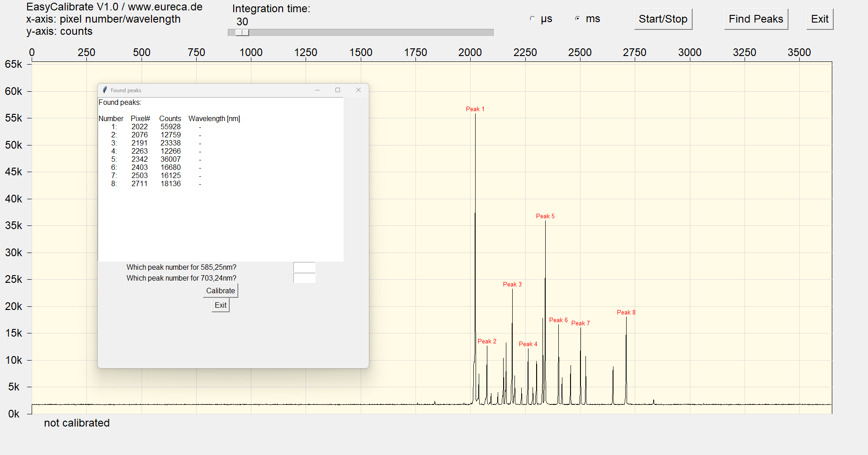Click the Peak 3 label on the chart

pos(512,284)
